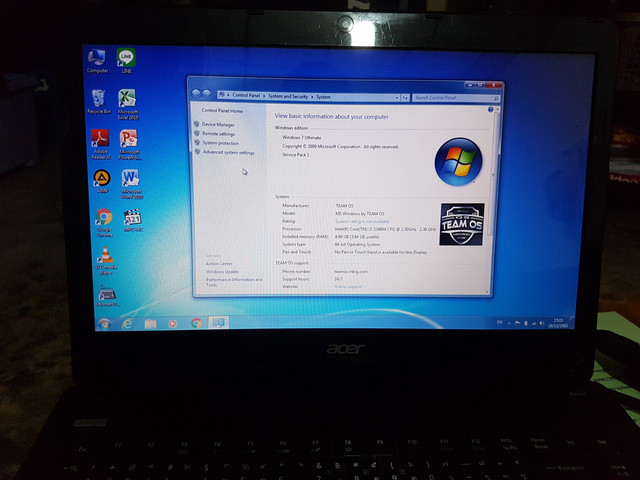The image size is (640, 480).
Task: Click System and Security breadcrumb
Action: [x=288, y=96]
